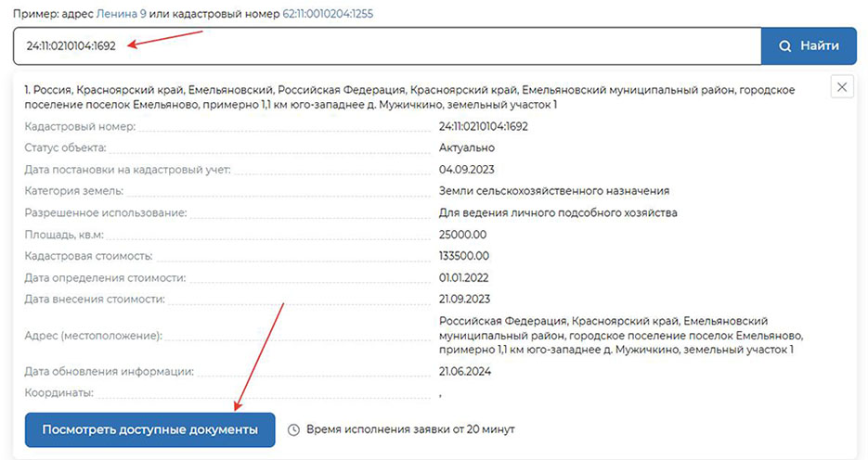Screen dimensions: 868x460
Task: Open the Посмотреть доступные документы button
Action: [150, 429]
